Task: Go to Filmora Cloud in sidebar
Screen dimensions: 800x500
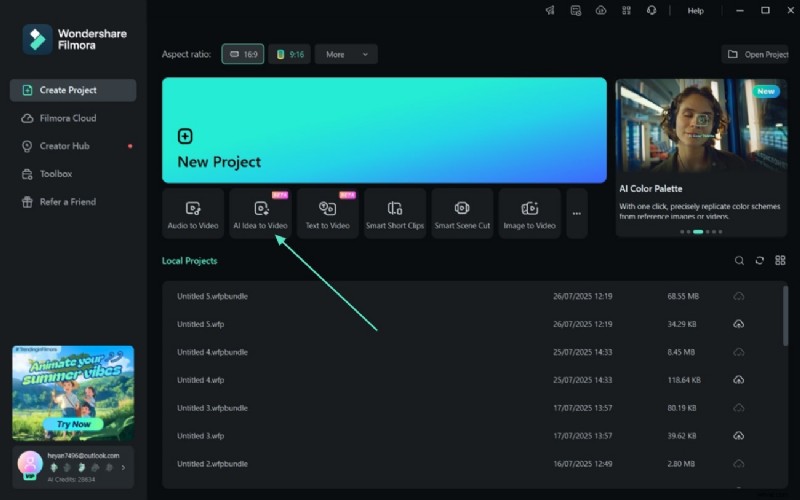Action: 68,118
